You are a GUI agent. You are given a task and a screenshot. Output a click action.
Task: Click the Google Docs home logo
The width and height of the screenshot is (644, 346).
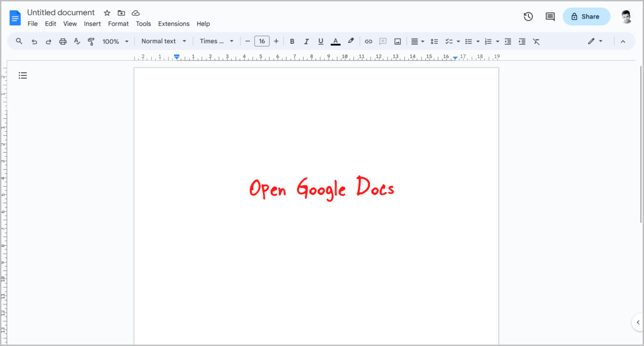(x=15, y=18)
